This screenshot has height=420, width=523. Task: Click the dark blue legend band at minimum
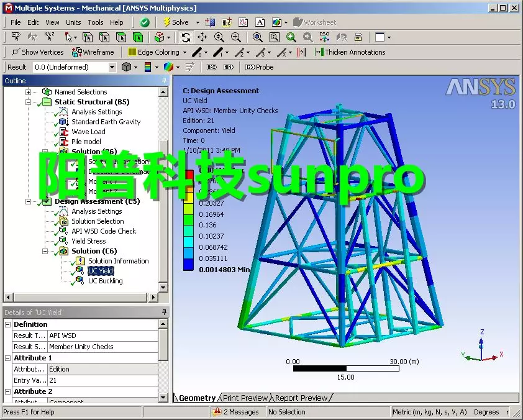click(188, 265)
